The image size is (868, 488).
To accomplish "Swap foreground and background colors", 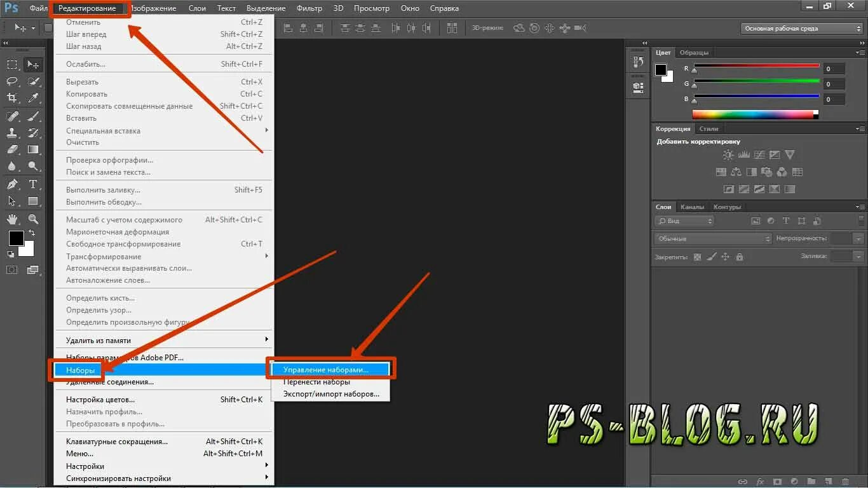I will coord(31,233).
